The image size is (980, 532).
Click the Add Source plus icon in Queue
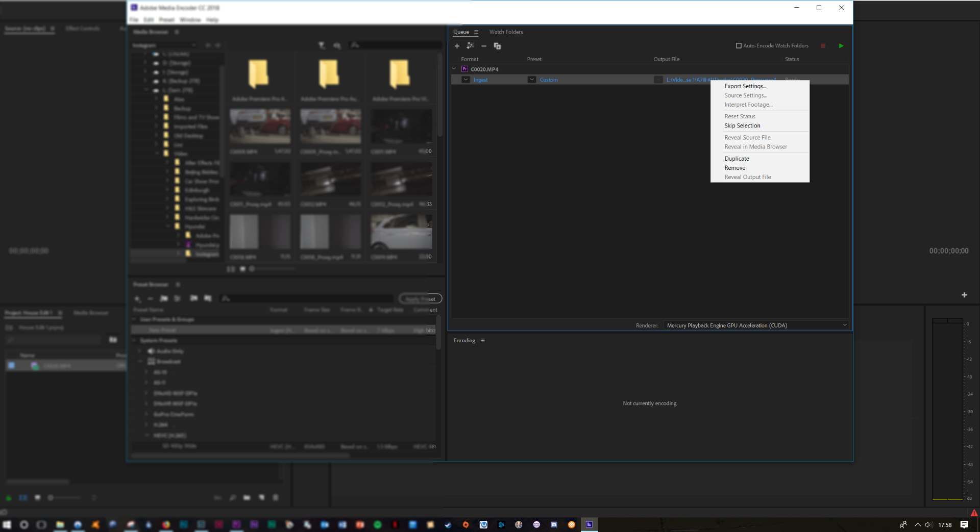coord(457,46)
